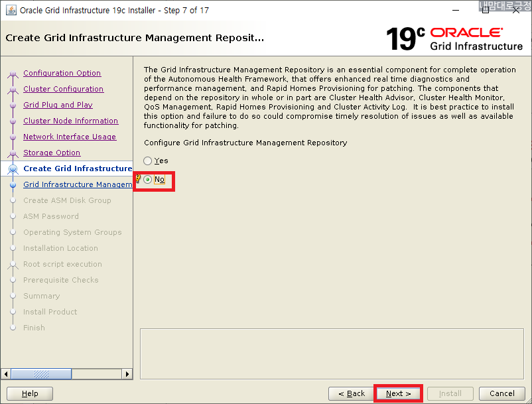Screen dimensions: 532x404
Task: Click the step marker icon for Configuration Option
Action: pos(13,73)
